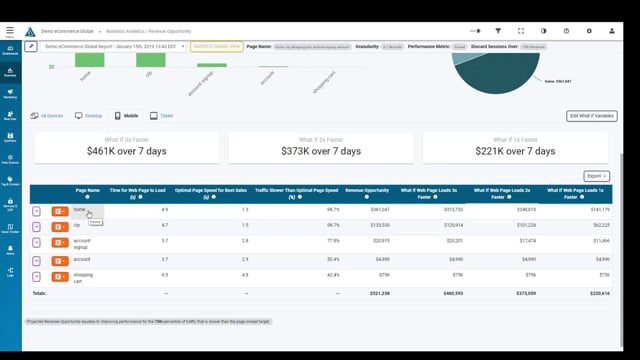Open the report date dropdown

(114, 47)
